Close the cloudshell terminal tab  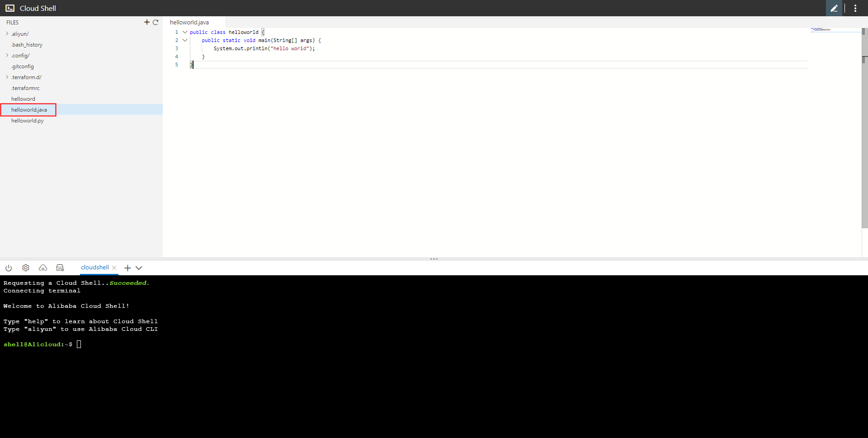pos(114,268)
